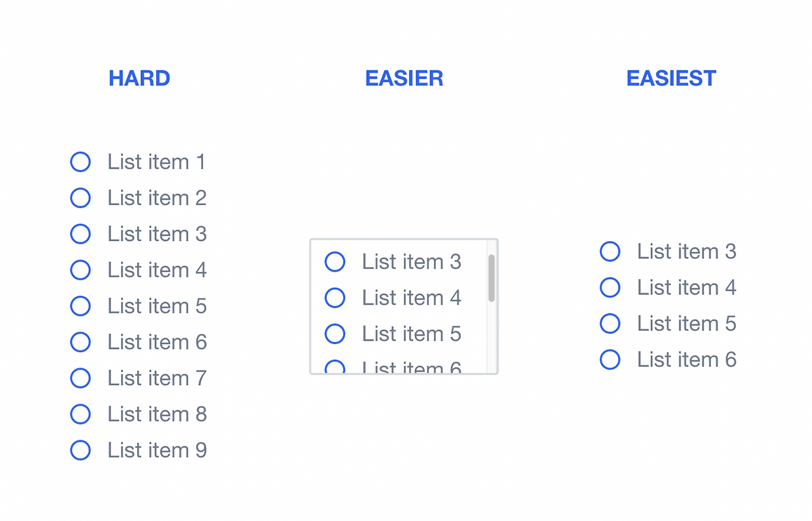Choose List item 6 radio in HARD list
Screen dimensions: 812x521
point(81,342)
